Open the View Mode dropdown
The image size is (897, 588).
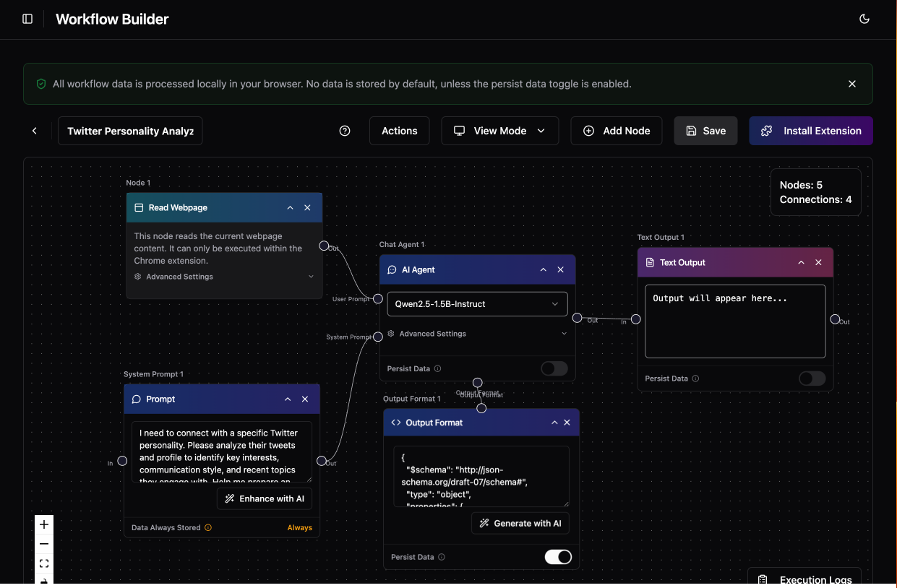(x=500, y=131)
